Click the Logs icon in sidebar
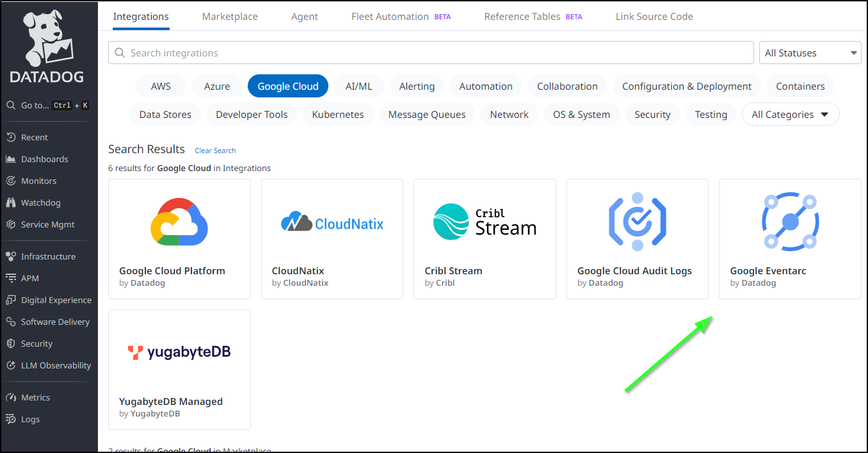This screenshot has height=453, width=868. coord(11,419)
